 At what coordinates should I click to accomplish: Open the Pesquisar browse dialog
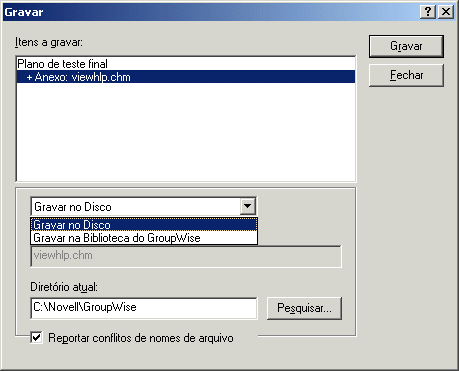point(304,308)
